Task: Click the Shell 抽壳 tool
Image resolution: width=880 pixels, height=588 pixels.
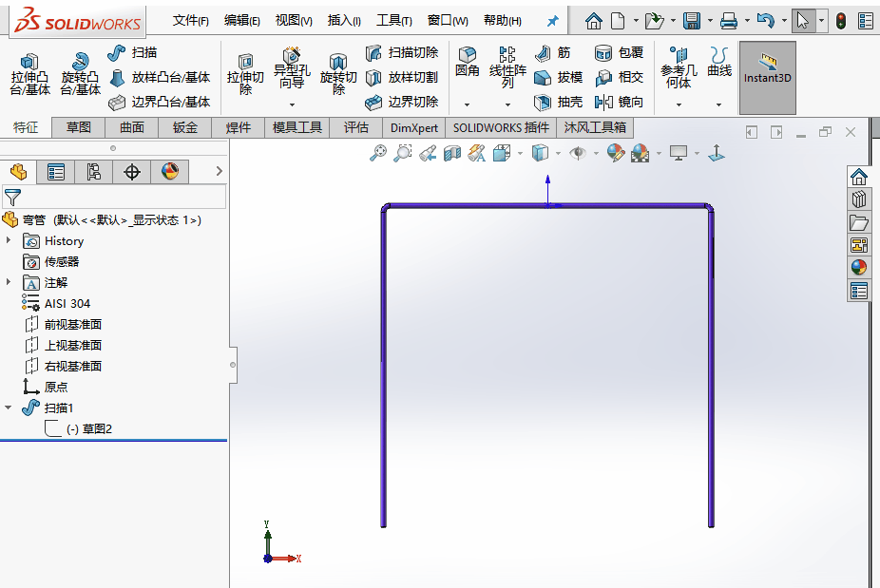Action: click(x=558, y=102)
